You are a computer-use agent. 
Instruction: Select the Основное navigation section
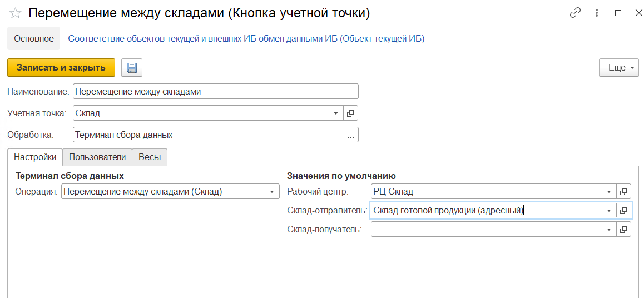[34, 39]
